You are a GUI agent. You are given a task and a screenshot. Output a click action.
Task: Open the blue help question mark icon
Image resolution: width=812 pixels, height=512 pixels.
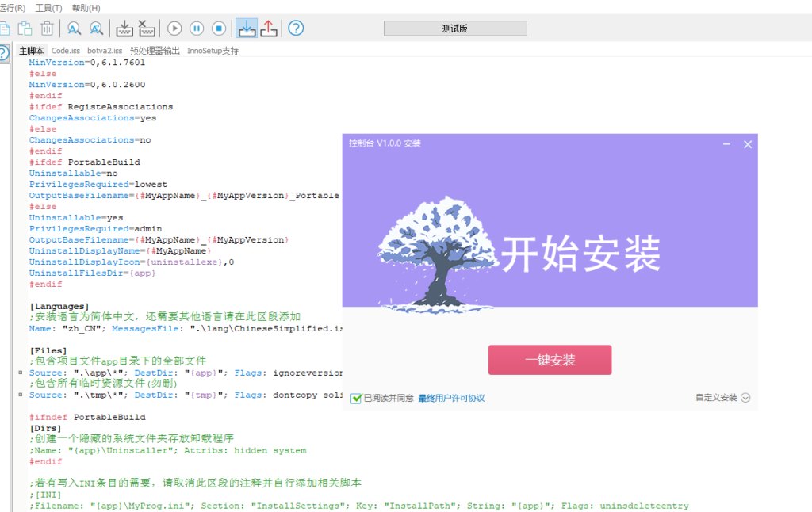click(296, 29)
